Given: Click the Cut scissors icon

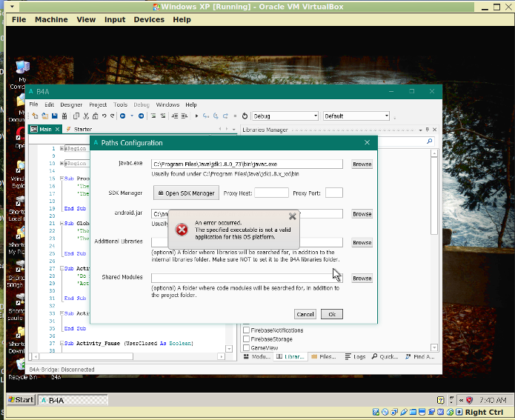Looking at the screenshot, I should pyautogui.click(x=86, y=116).
